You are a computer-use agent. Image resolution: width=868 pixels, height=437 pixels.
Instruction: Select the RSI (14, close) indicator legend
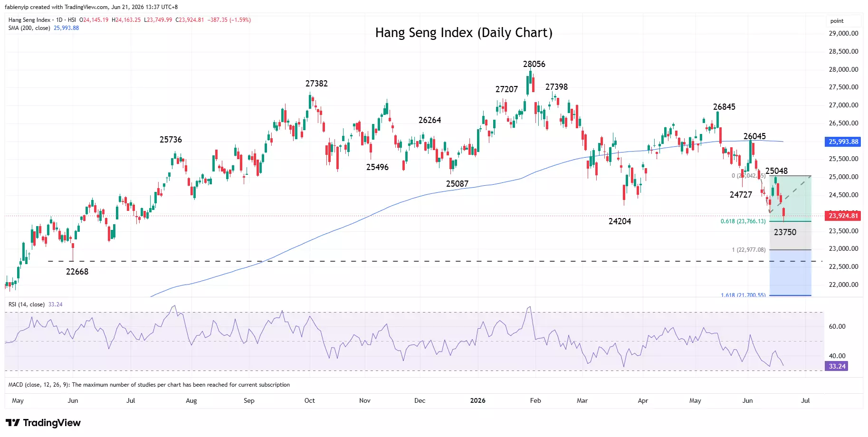(x=27, y=304)
